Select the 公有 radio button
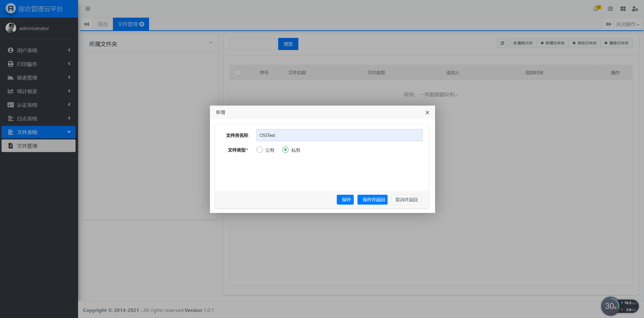644x318 pixels. [x=259, y=150]
